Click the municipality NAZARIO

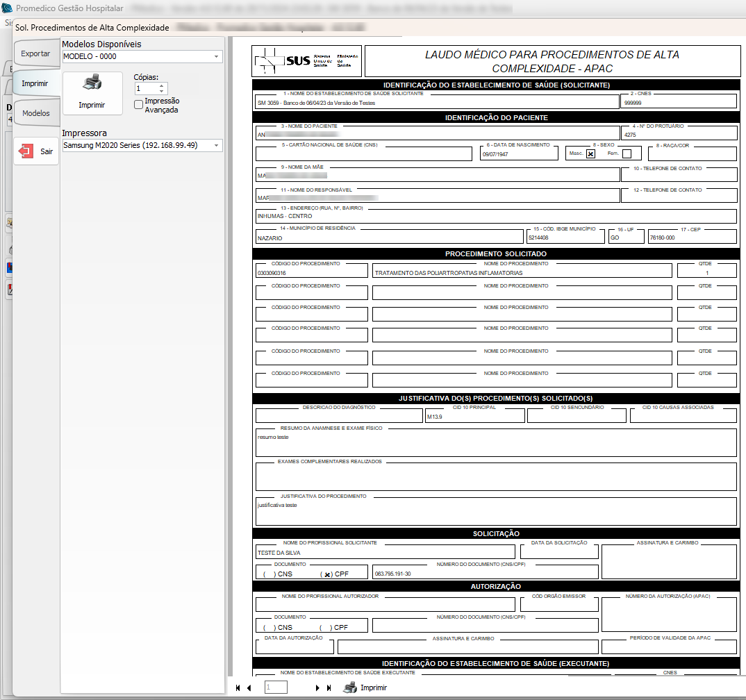pyautogui.click(x=270, y=237)
